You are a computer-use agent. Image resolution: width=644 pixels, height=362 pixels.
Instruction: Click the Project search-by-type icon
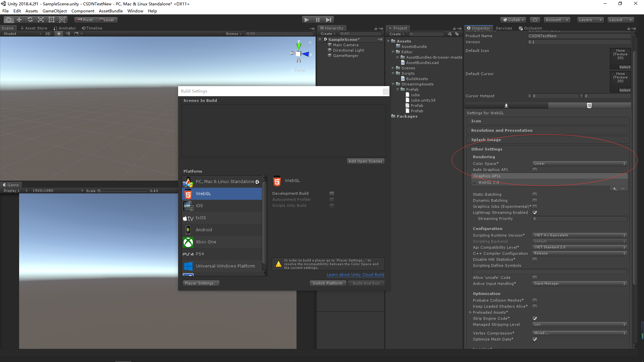[x=450, y=34]
